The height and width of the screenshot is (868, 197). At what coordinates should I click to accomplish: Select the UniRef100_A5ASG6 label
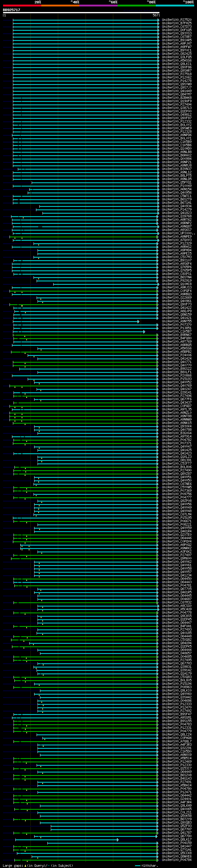(177, 61)
